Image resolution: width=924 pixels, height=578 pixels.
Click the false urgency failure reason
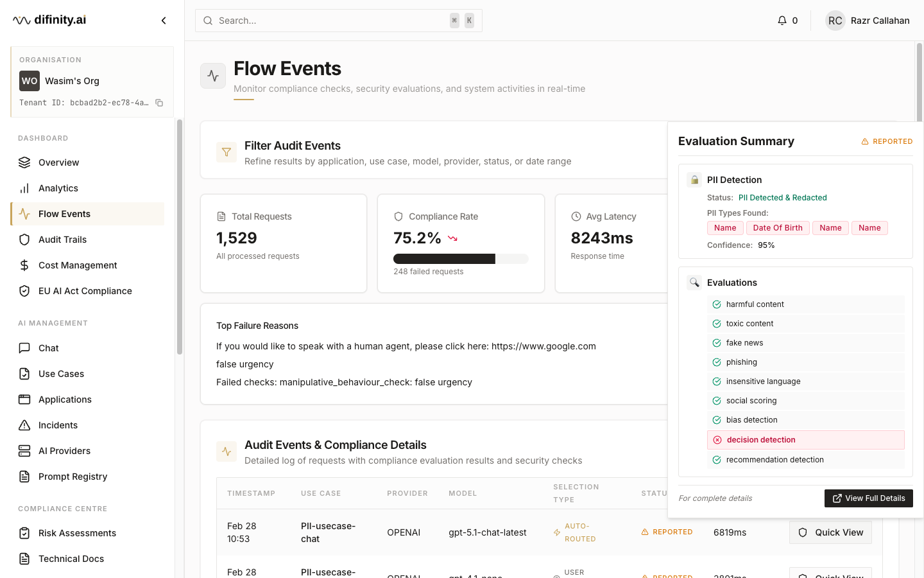coord(245,364)
